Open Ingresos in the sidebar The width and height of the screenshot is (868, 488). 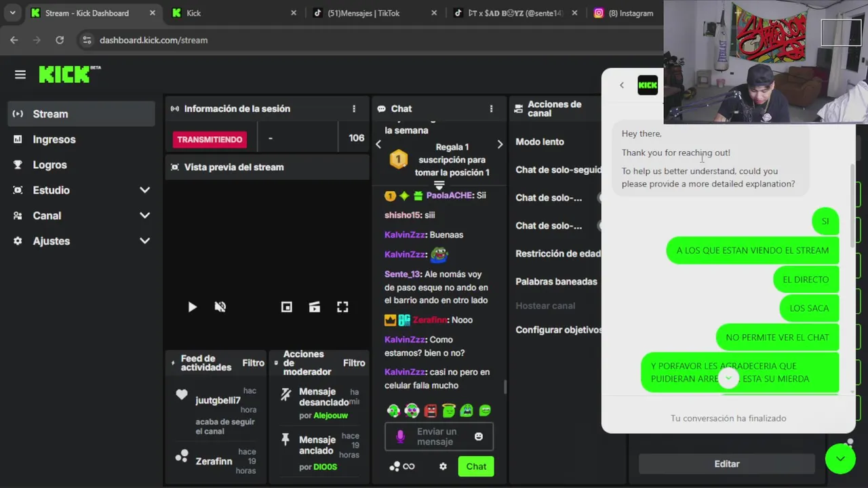[x=82, y=139]
